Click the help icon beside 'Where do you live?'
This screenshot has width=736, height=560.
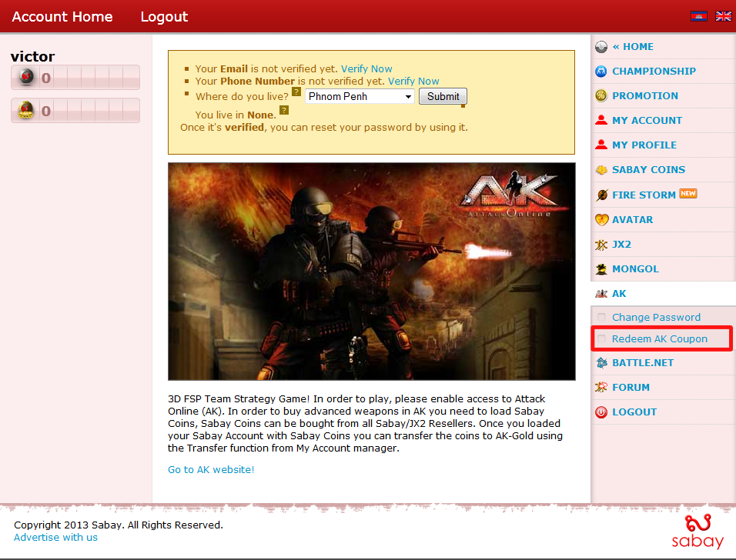296,92
